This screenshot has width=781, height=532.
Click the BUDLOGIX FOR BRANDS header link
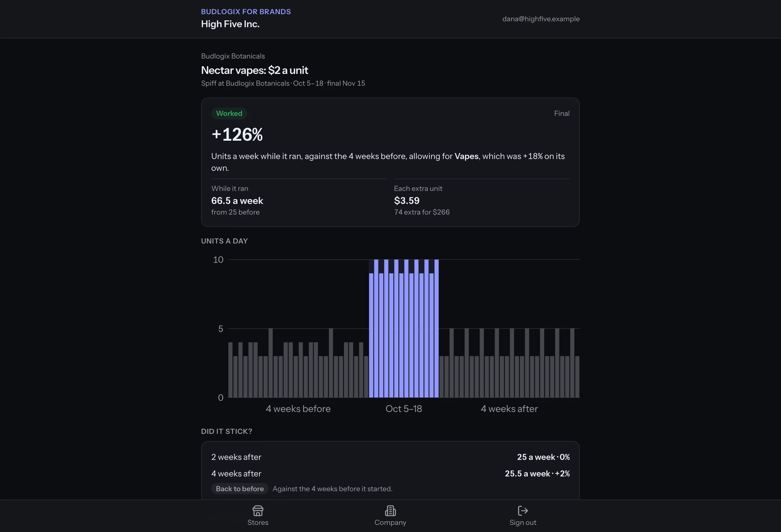[246, 12]
